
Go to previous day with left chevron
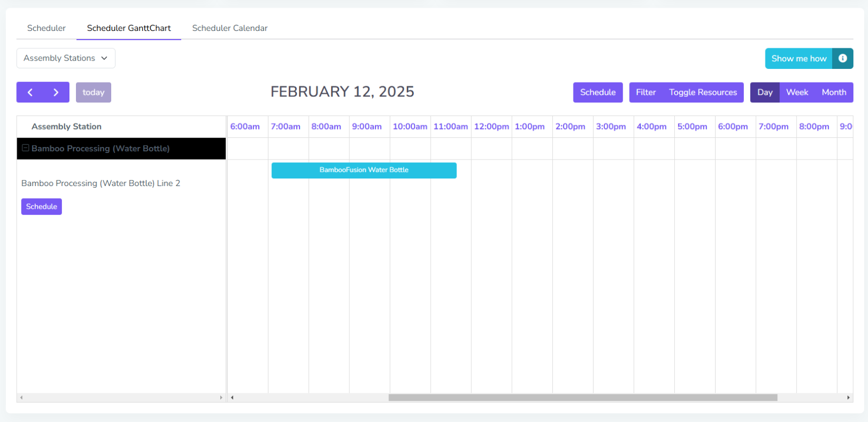tap(30, 92)
